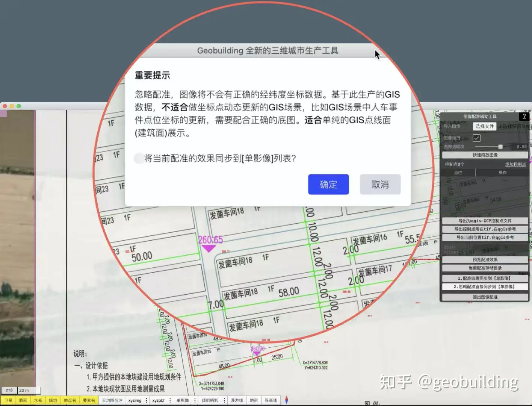532x406 pixels.
Task: Click the 快速缩放图像 button
Action: pos(485,155)
